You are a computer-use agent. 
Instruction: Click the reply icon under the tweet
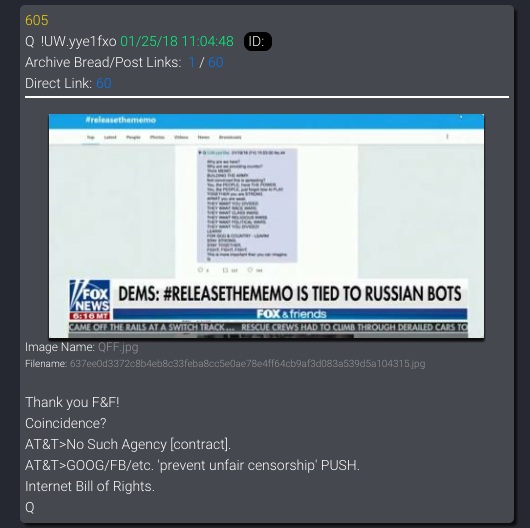(200, 270)
